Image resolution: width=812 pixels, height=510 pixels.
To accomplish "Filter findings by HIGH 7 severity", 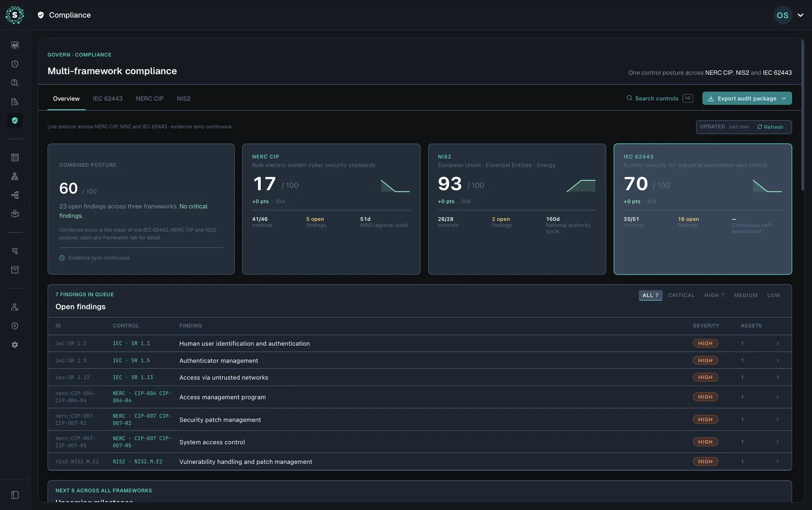I will coord(714,295).
